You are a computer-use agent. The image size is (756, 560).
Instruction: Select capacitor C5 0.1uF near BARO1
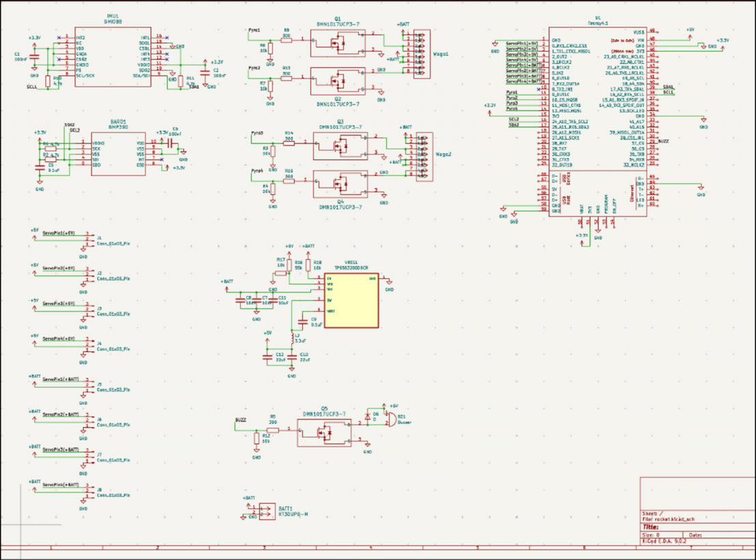click(40, 167)
